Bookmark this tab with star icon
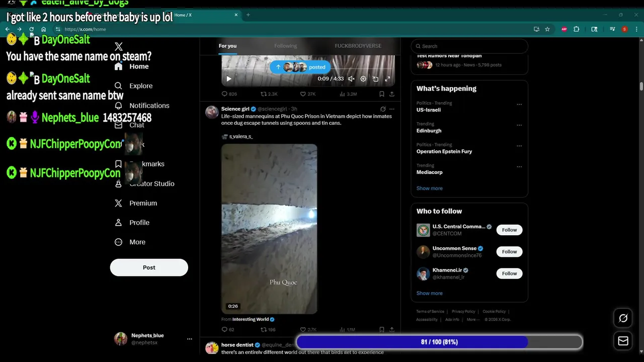This screenshot has height=362, width=644. (547, 29)
